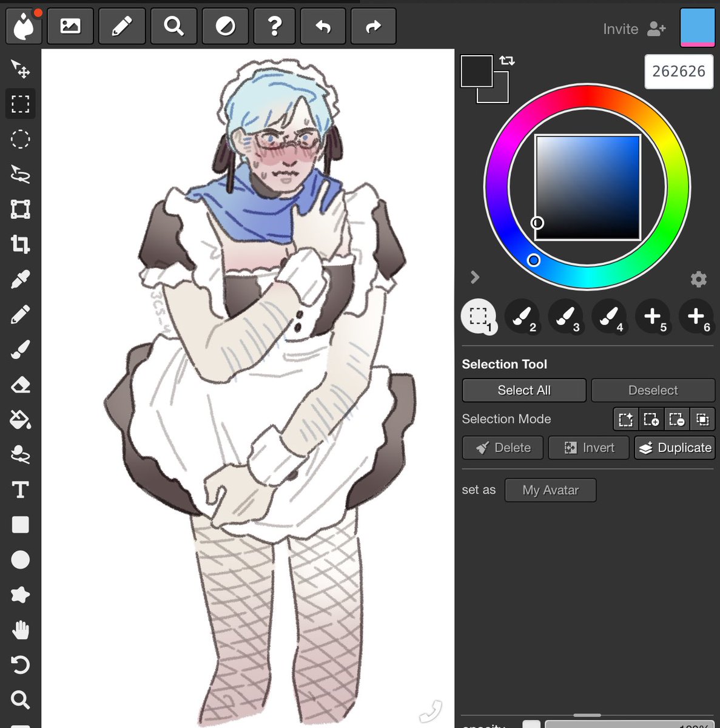Screen dimensions: 720x728
Task: Select the Brush tool in sidebar
Action: pos(20,349)
